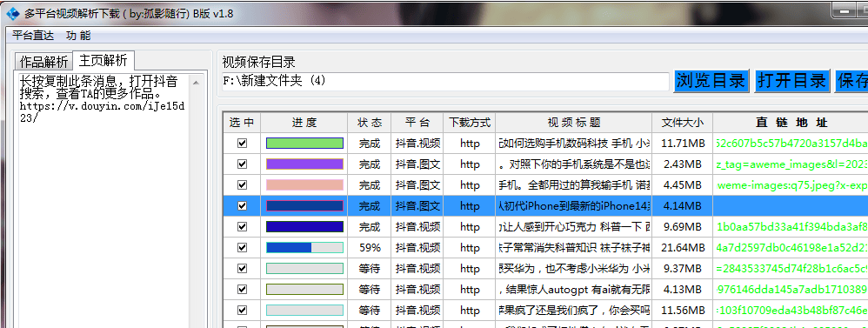Click the 平台 column header
Screen dimensions: 868x328
pyautogui.click(x=417, y=123)
